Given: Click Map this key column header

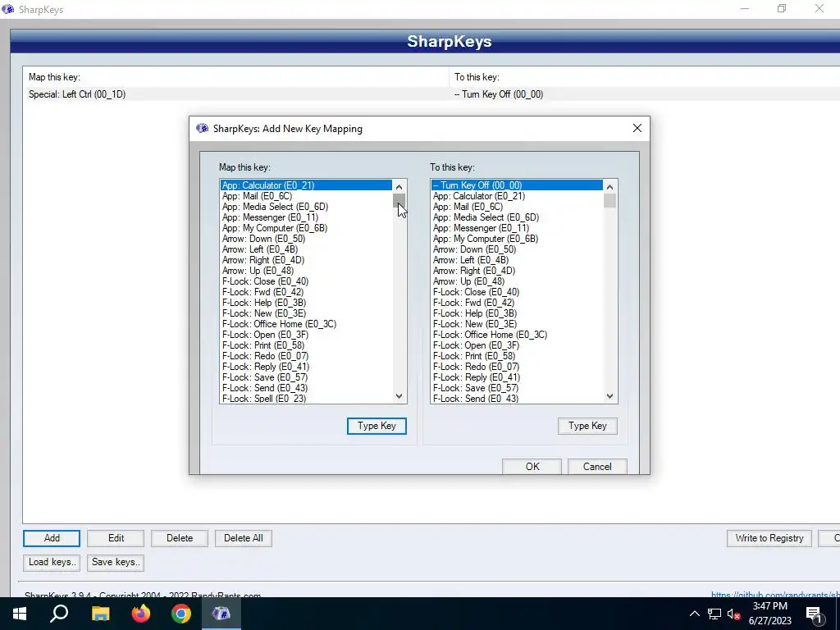Looking at the screenshot, I should tap(235, 77).
